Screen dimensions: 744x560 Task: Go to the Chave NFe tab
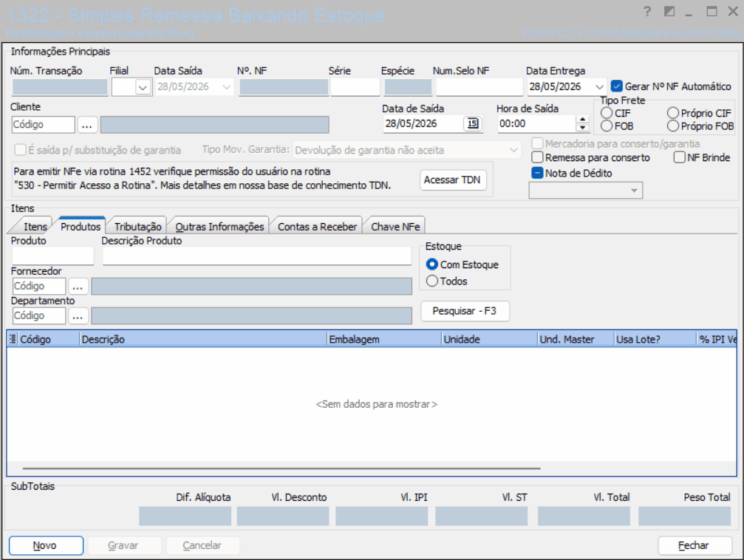click(x=396, y=227)
